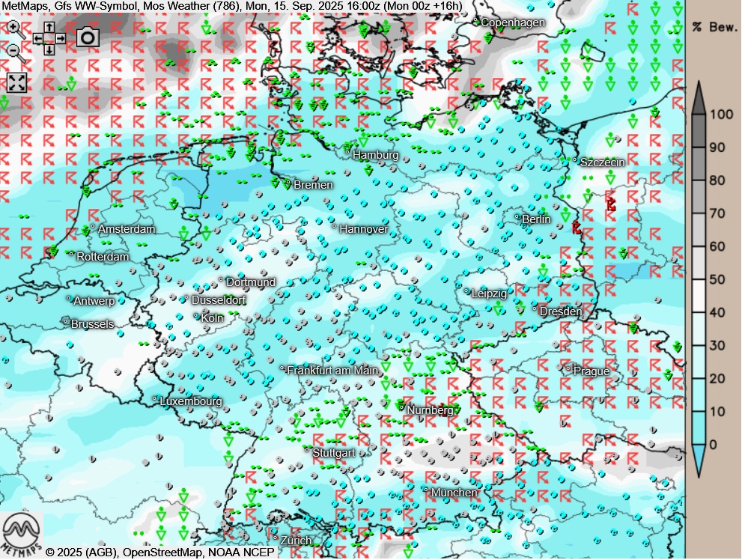The height and width of the screenshot is (560, 742).
Task: Click the blue arrow at legend bottom
Action: pyautogui.click(x=698, y=460)
